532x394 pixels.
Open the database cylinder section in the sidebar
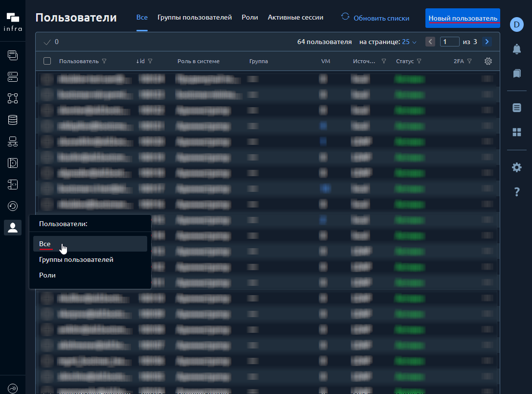point(13,120)
